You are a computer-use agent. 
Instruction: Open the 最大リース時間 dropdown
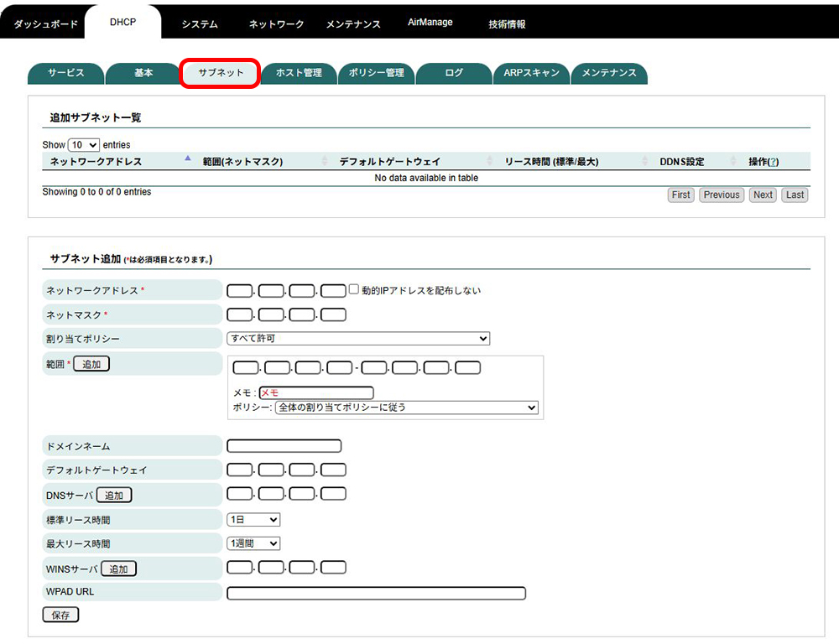click(x=253, y=543)
